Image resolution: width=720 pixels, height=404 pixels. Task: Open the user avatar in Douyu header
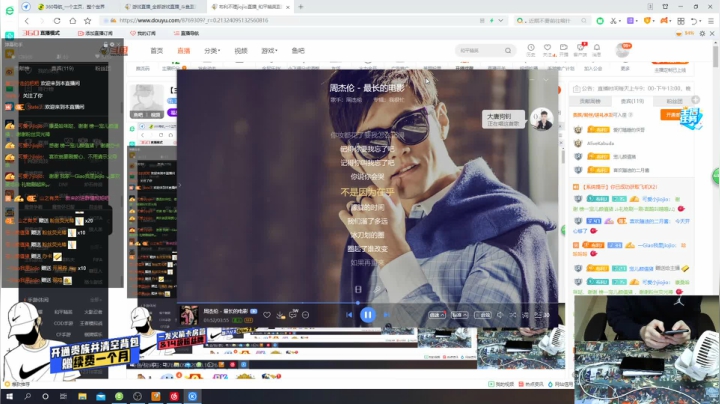click(x=623, y=50)
